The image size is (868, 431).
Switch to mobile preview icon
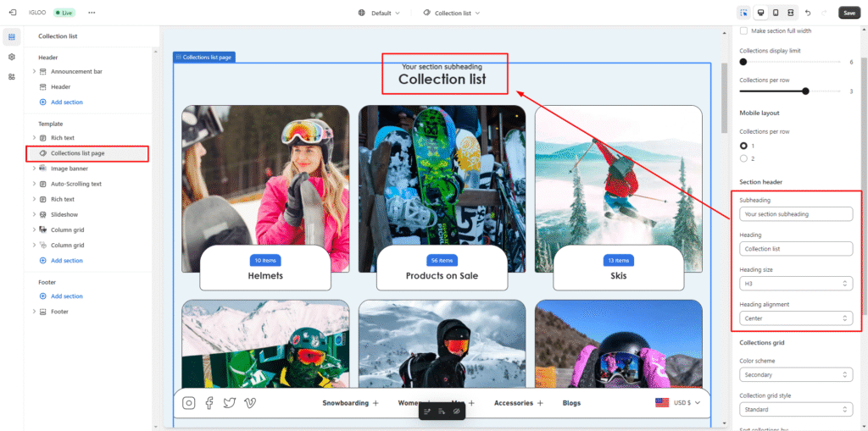pos(775,13)
